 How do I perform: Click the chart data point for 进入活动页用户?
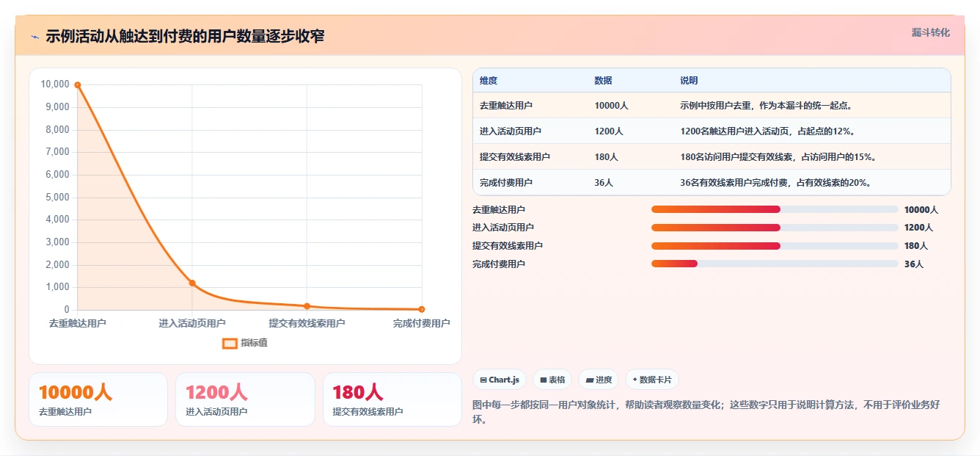point(192,283)
